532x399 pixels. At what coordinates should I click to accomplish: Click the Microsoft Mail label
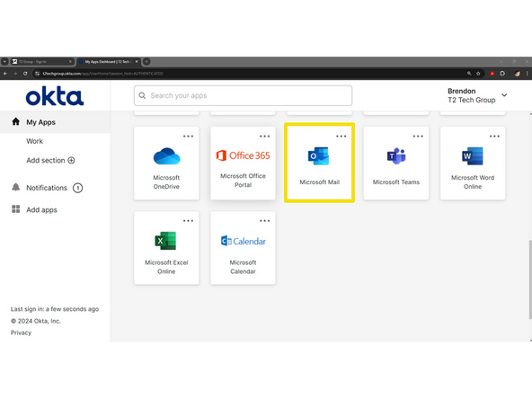point(319,182)
